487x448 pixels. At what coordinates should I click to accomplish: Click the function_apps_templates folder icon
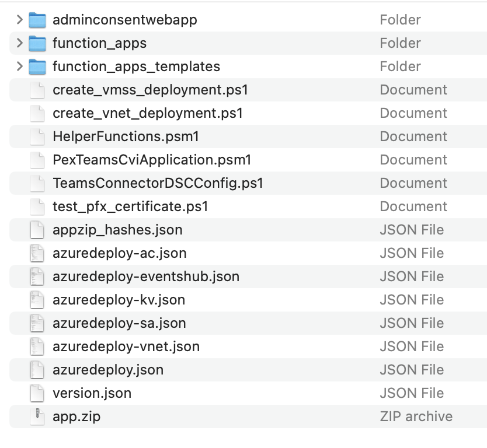(37, 66)
